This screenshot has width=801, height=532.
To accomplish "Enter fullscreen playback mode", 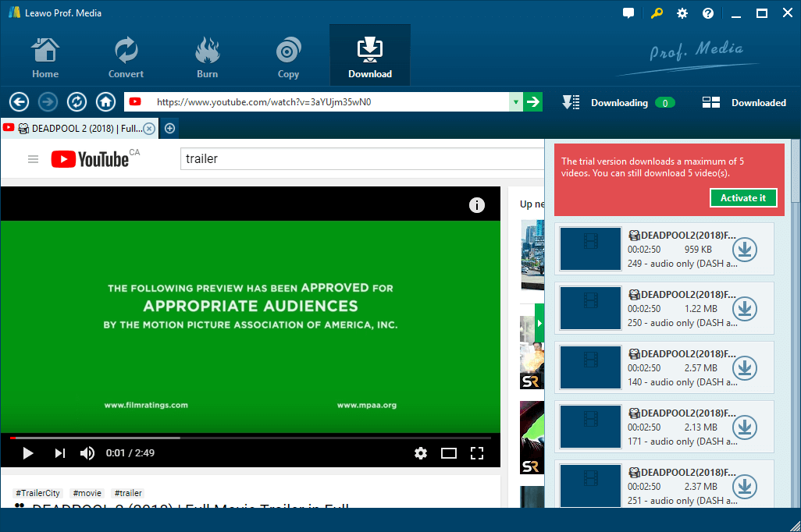I will point(477,452).
